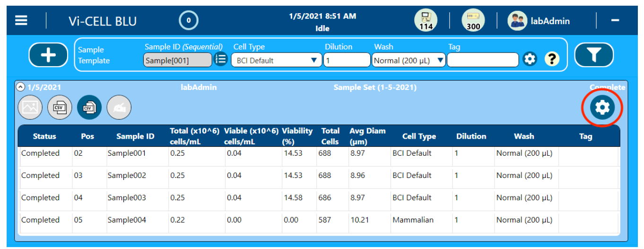Click the Viable (x10^6) cells/mL header
Screen dimensions: 644x249
point(252,136)
